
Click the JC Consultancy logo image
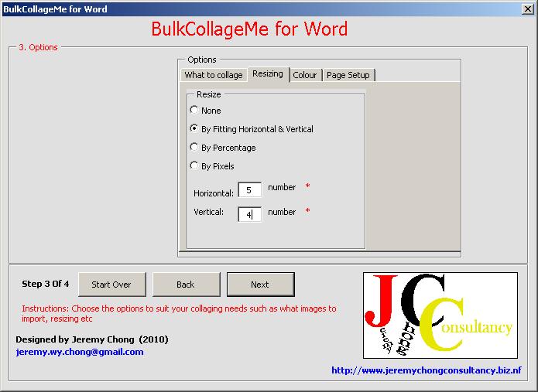point(440,315)
